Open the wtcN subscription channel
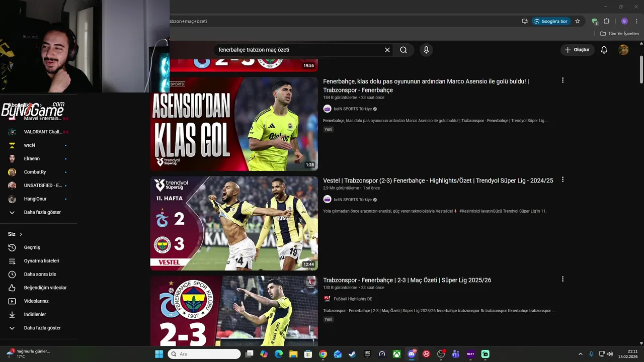Viewport: 644px width, 362px height. coord(38,145)
